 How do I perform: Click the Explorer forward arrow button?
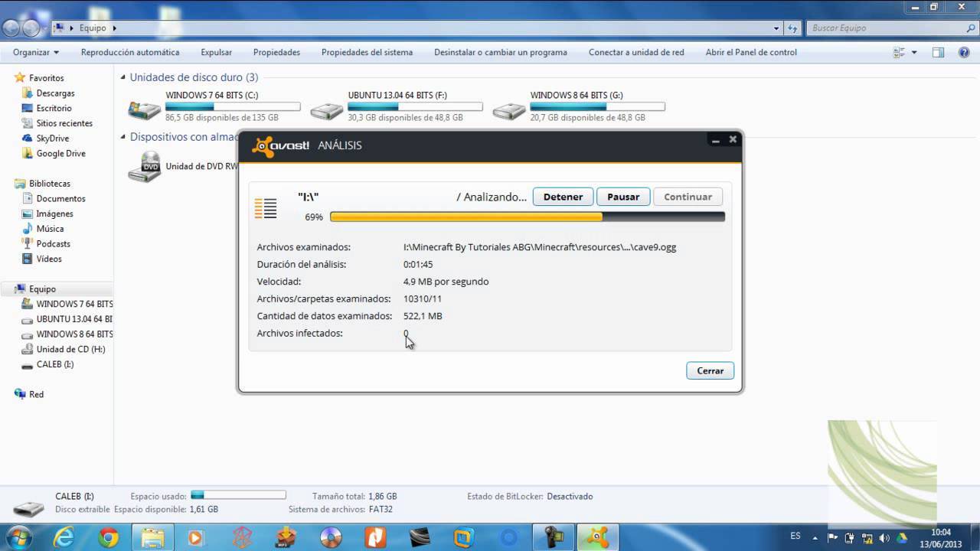(31, 28)
